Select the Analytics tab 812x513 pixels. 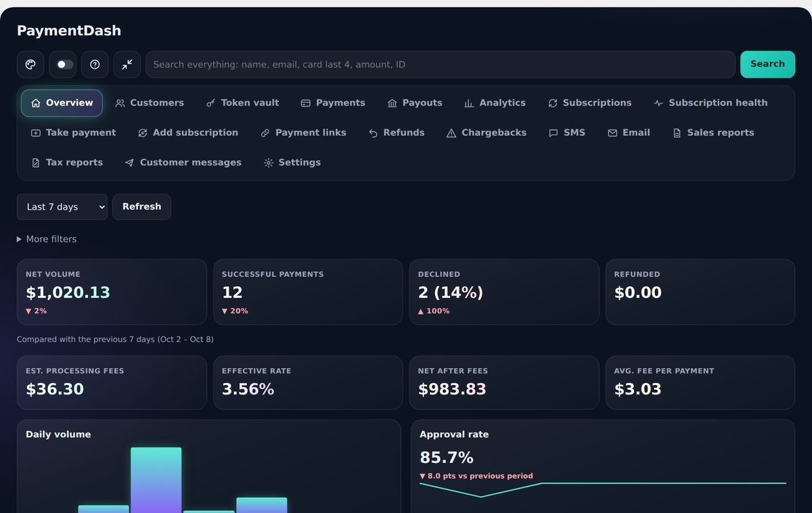pyautogui.click(x=495, y=103)
